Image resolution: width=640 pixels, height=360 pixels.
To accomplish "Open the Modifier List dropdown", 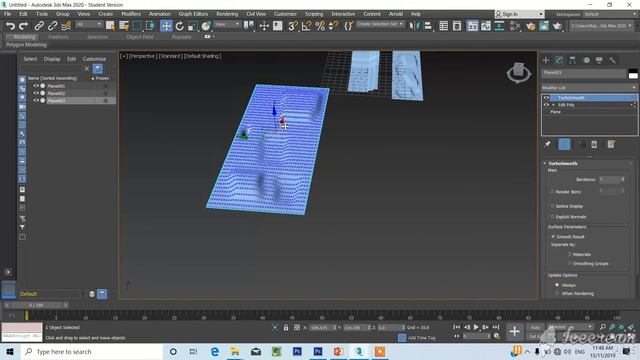I will (589, 88).
